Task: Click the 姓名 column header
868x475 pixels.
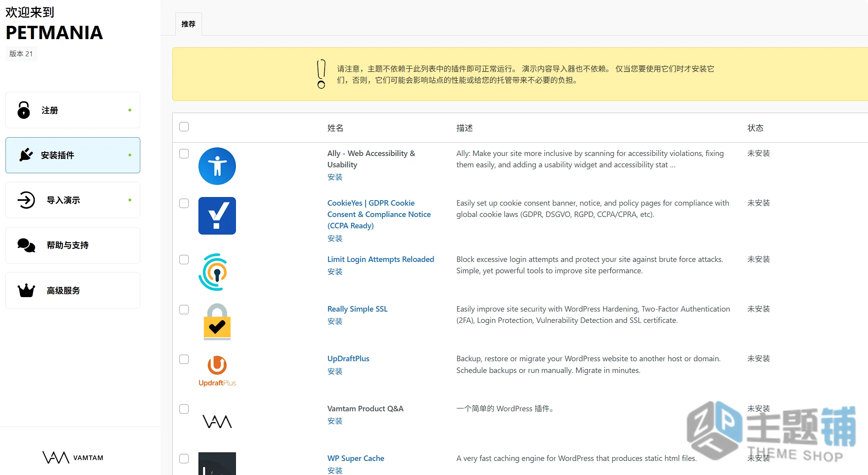Action: pyautogui.click(x=335, y=128)
